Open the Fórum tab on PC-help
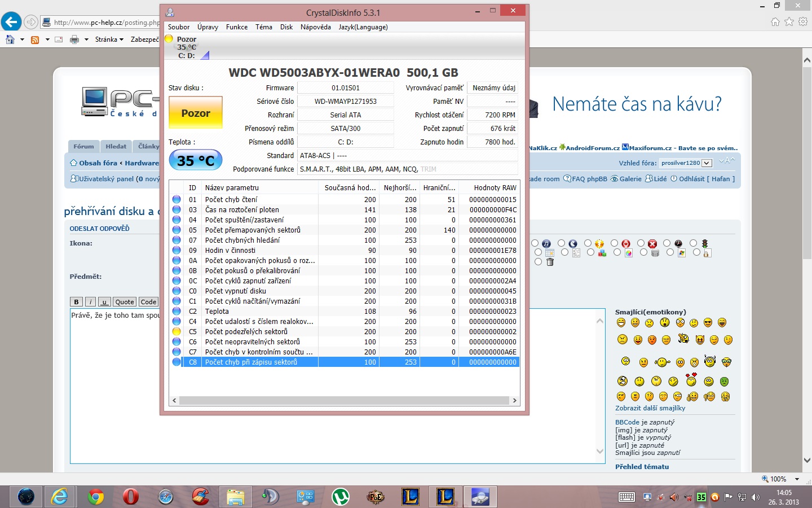Image resolution: width=812 pixels, height=508 pixels. tap(83, 146)
